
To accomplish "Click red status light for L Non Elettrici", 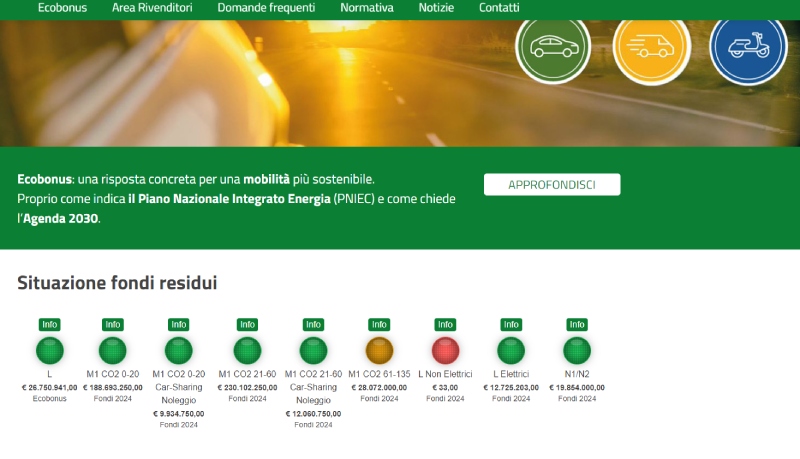I will pyautogui.click(x=445, y=350).
